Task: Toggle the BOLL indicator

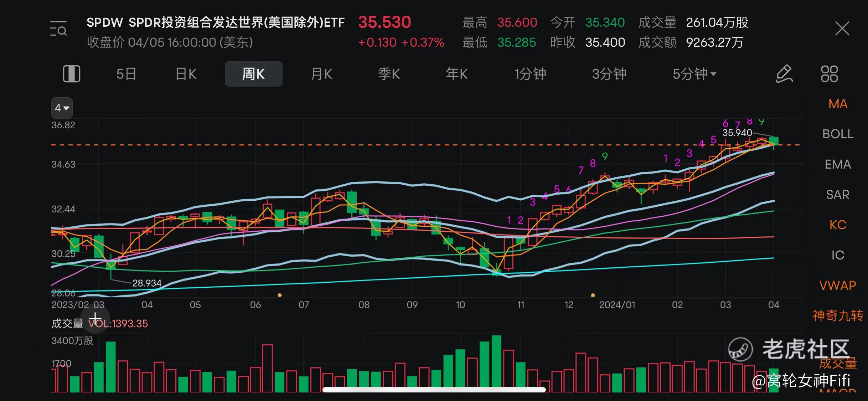Action: [x=838, y=134]
